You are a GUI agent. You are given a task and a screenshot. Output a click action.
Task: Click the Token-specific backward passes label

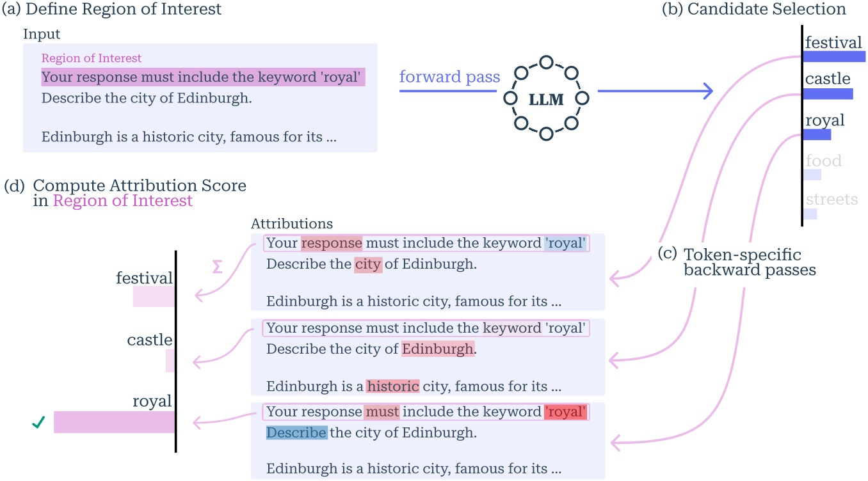pos(743,262)
